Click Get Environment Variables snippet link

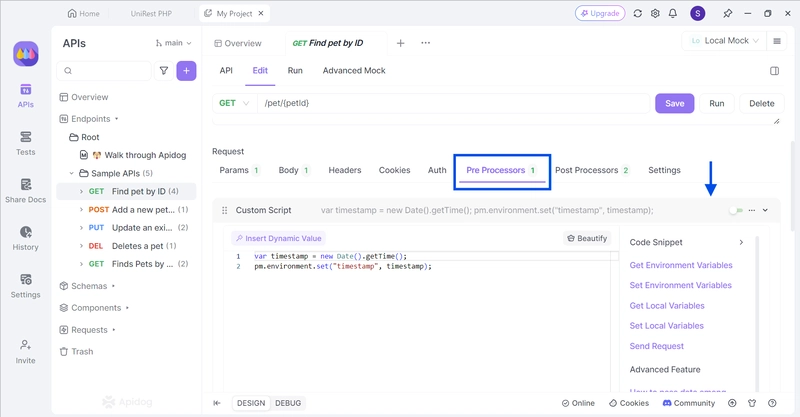681,265
